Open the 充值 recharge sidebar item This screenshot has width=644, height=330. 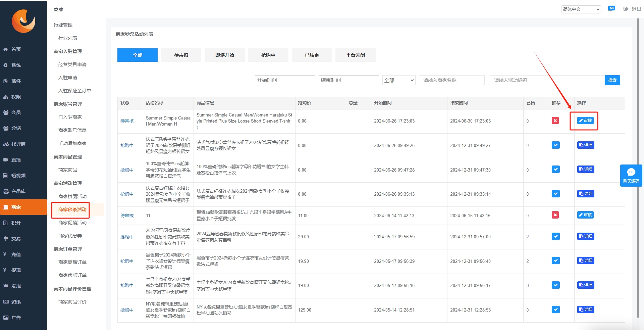tap(23, 254)
